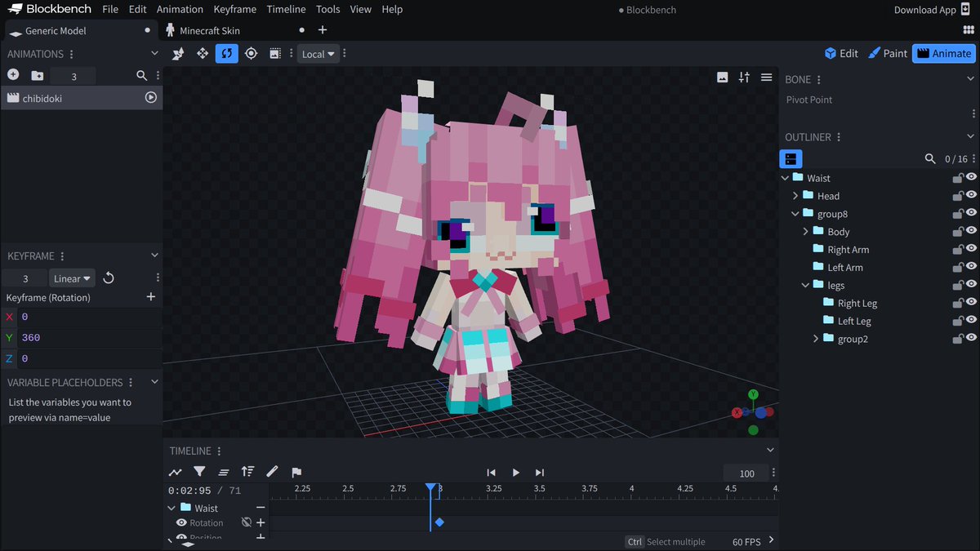Jump to the timeline start
The image size is (980, 551).
click(x=491, y=472)
